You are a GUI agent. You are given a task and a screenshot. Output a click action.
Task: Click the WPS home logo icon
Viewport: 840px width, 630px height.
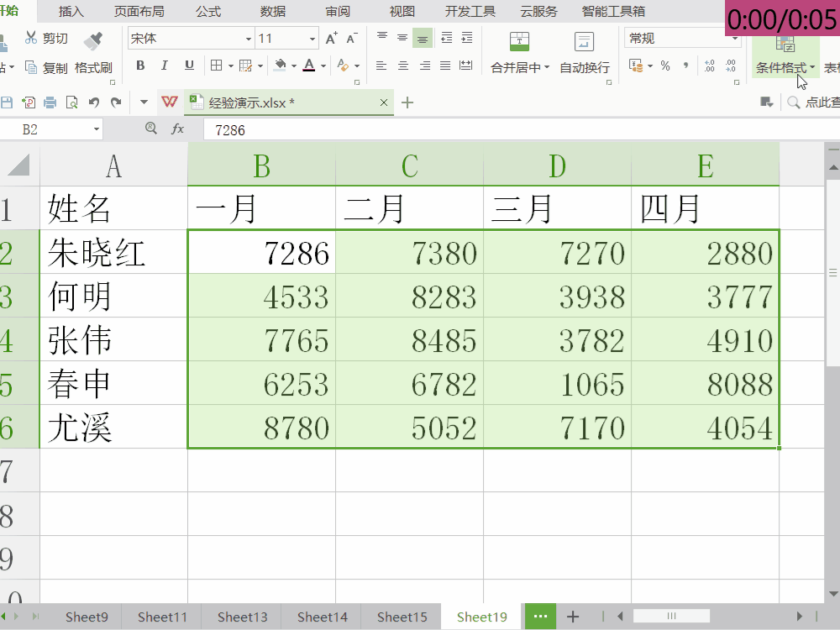coord(170,102)
